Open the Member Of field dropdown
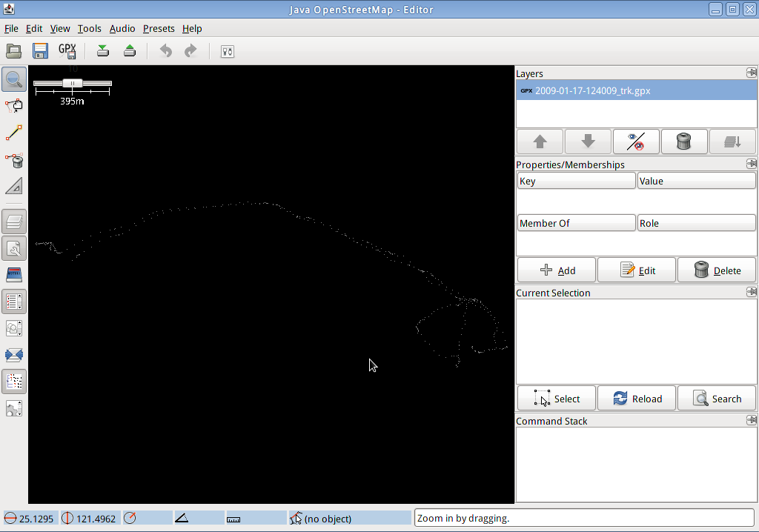759x532 pixels. click(576, 222)
